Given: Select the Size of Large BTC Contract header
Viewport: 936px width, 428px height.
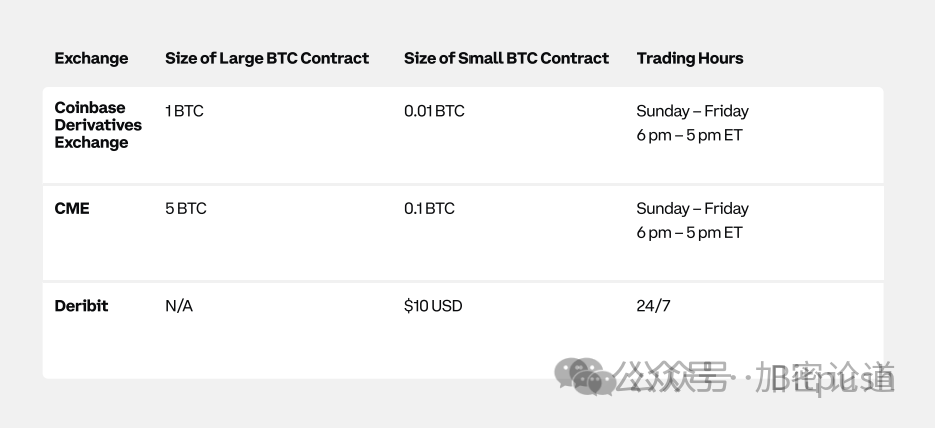Looking at the screenshot, I should [x=267, y=58].
